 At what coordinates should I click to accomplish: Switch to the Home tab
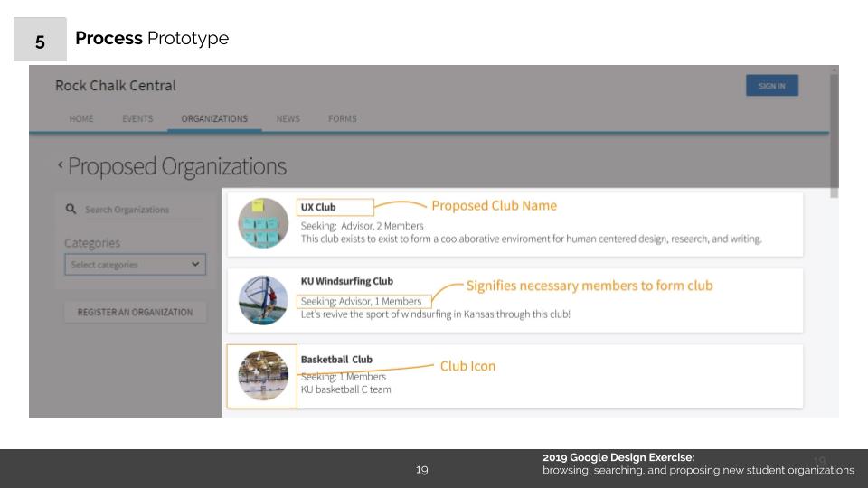(x=81, y=118)
